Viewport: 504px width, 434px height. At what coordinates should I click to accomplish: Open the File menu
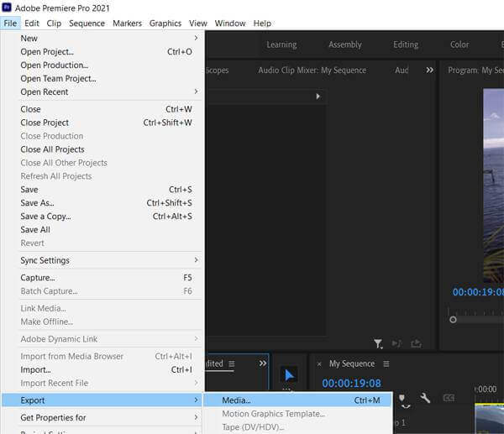click(10, 24)
